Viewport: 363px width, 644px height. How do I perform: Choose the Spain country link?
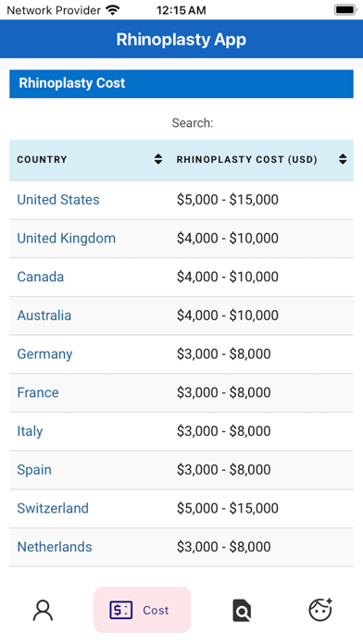[x=34, y=470]
